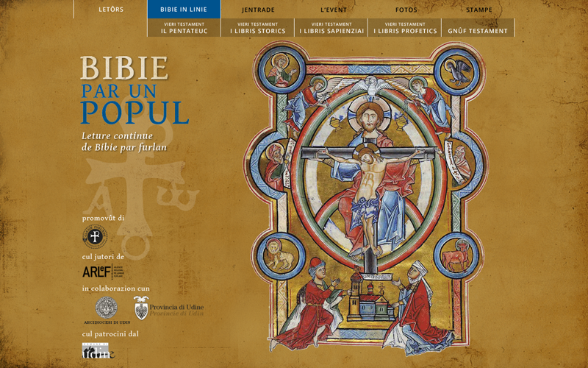
Task: Open the Gnûf Testament submenu
Action: 478,28
